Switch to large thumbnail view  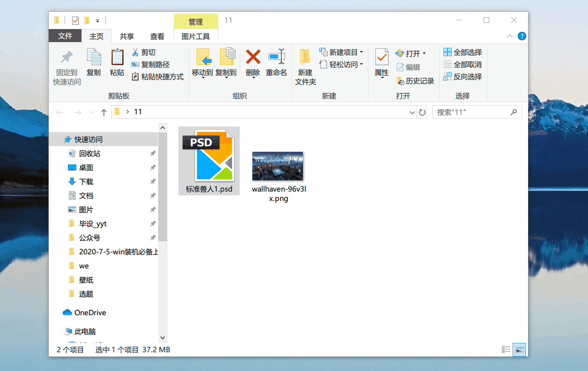pyautogui.click(x=519, y=349)
